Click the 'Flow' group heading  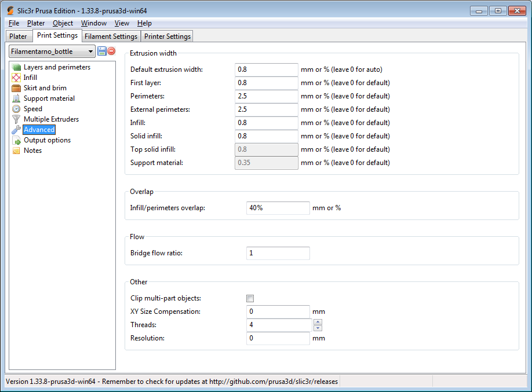[137, 237]
